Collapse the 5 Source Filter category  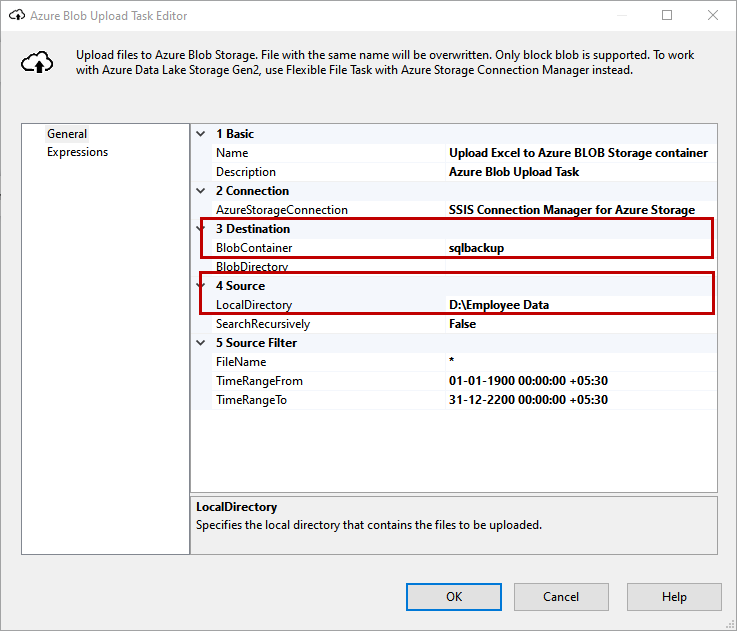(202, 343)
